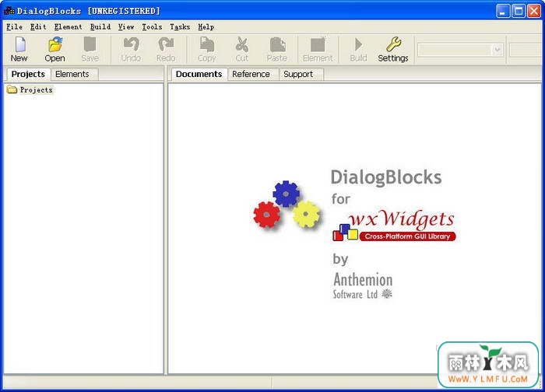Open the Edit menu
Image resolution: width=545 pixels, height=392 pixels.
pyautogui.click(x=38, y=26)
